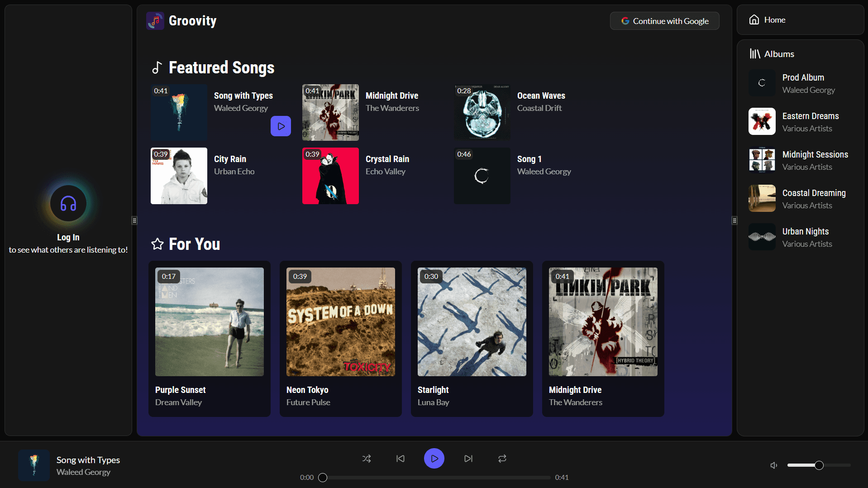
Task: Click the play icon on Song with Types
Action: [x=281, y=126]
